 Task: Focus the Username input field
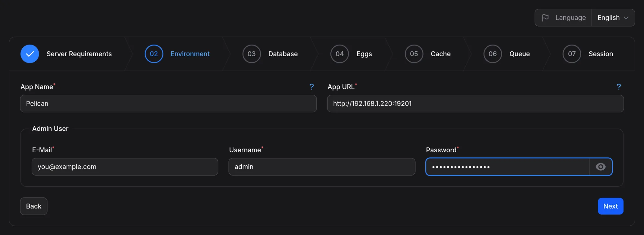(322, 167)
